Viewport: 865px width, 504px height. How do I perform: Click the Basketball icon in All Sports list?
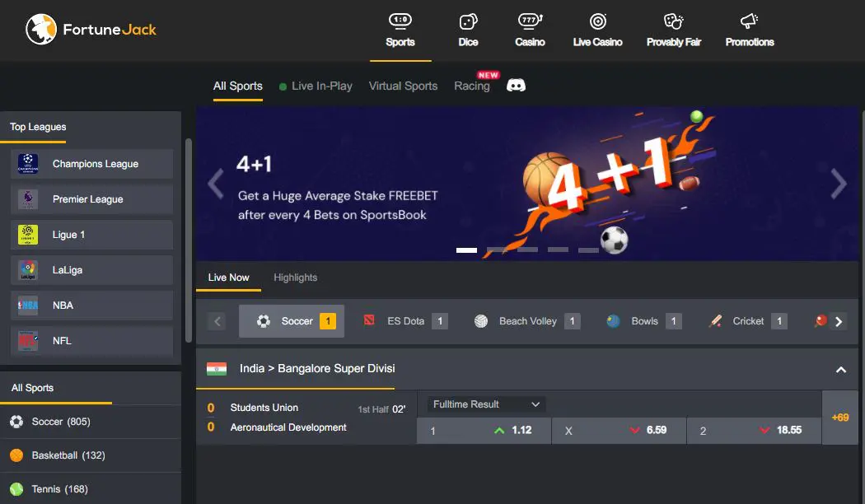point(16,455)
